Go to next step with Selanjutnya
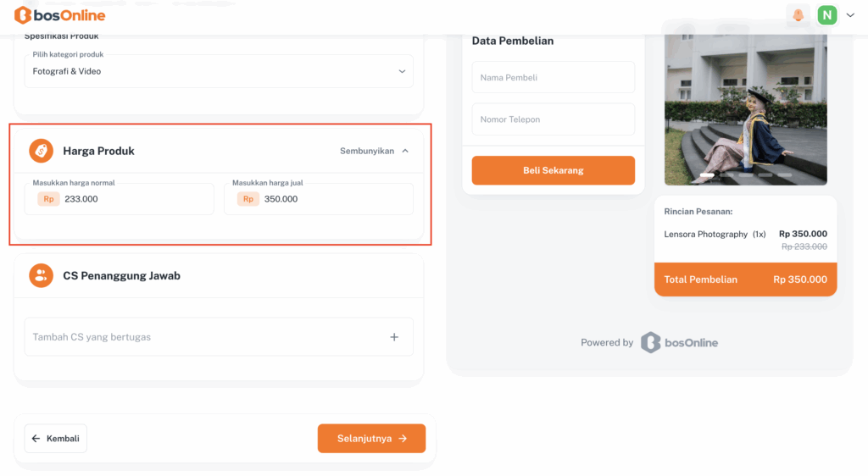This screenshot has width=868, height=476. (x=371, y=439)
